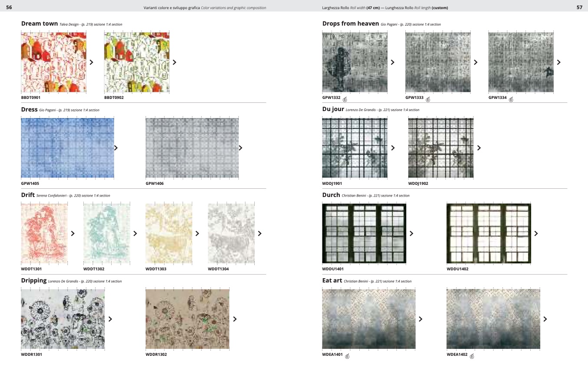The width and height of the screenshot is (588, 381).
Task: Select the yellow Drift WDDT1303 swatch
Action: click(169, 233)
